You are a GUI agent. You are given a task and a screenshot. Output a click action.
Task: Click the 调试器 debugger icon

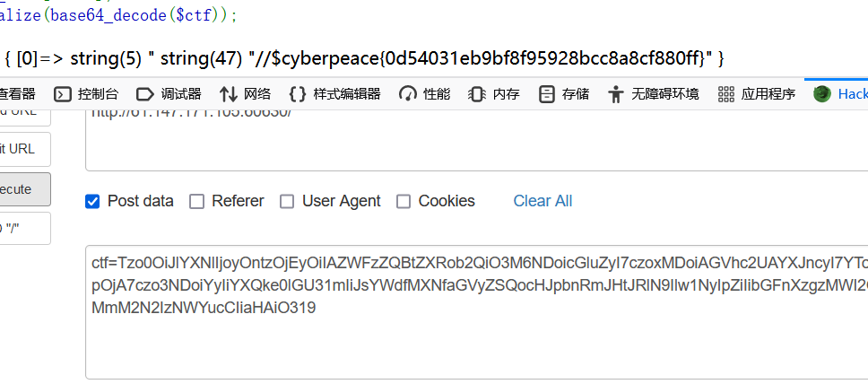click(145, 94)
